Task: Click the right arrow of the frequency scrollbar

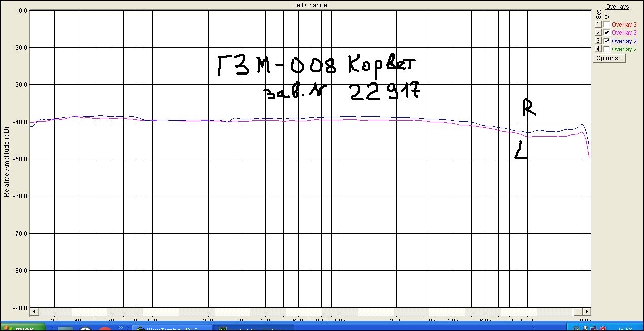Action: coord(587,312)
